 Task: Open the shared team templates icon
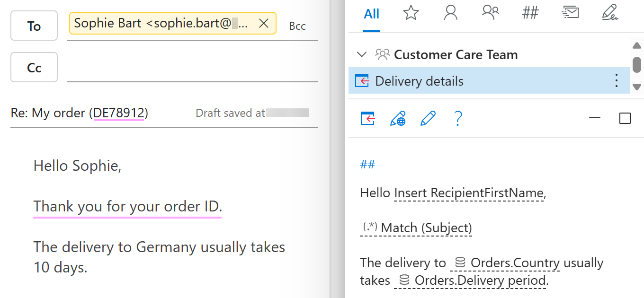click(x=491, y=13)
